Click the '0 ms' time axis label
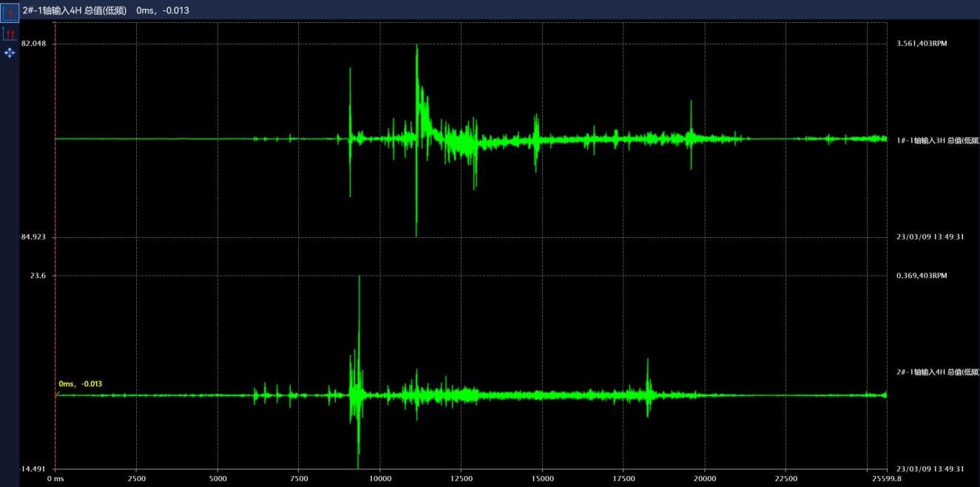 pos(56,479)
